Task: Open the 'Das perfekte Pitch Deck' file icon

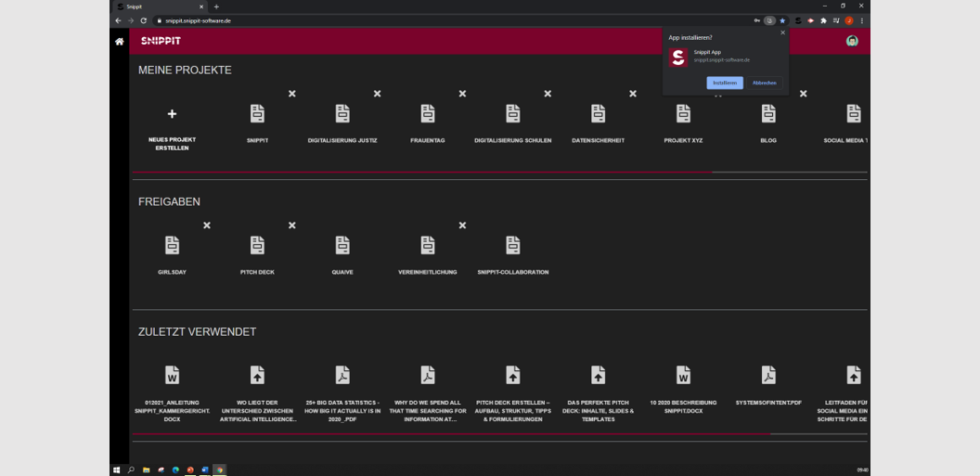Action: 599,375
